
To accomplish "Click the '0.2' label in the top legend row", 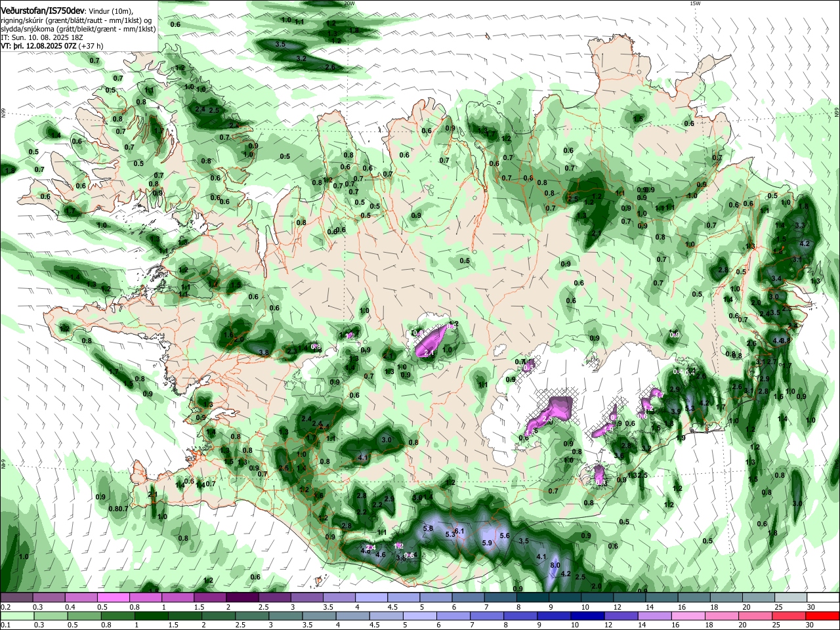I will tap(6, 607).
